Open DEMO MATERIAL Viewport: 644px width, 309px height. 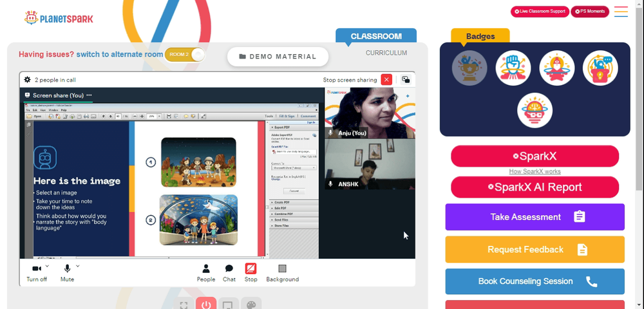point(278,57)
